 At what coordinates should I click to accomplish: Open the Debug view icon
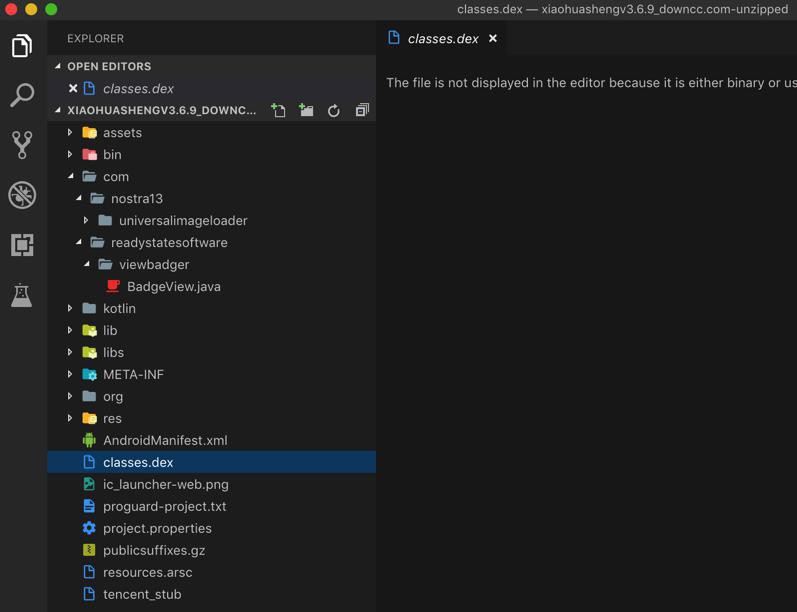pyautogui.click(x=22, y=195)
